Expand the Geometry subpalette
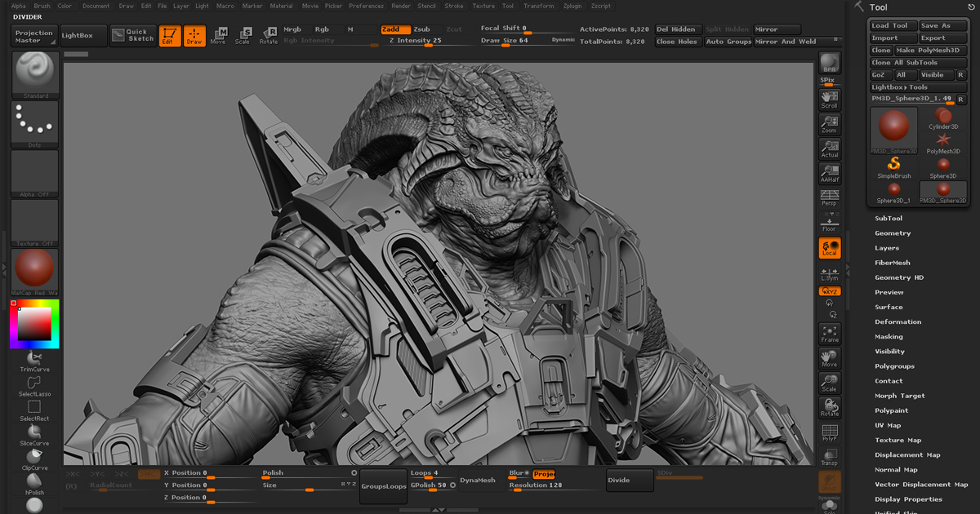980x514 pixels. click(893, 233)
